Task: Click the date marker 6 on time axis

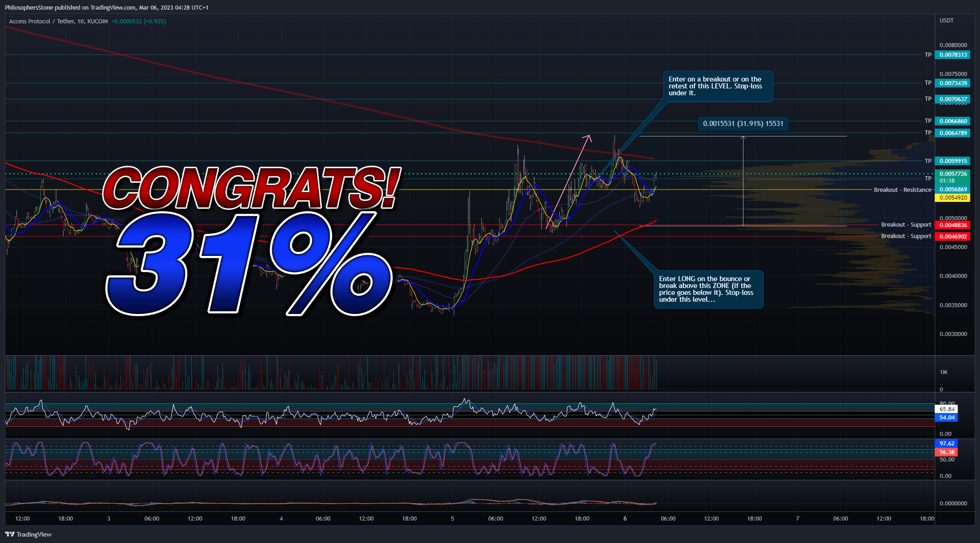Action: (625, 519)
